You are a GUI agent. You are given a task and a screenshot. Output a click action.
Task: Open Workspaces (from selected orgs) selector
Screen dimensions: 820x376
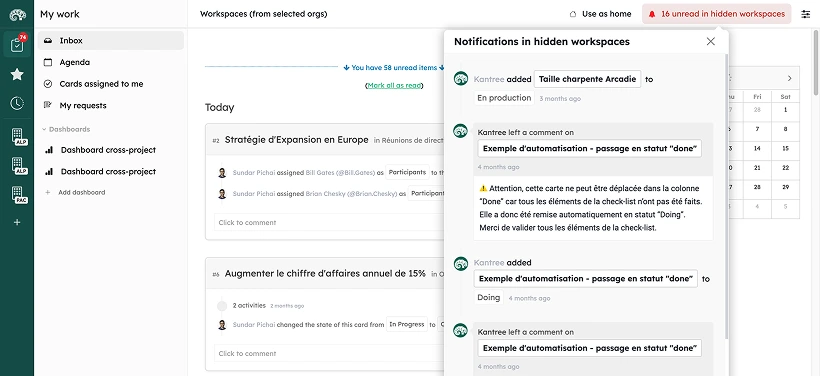tap(264, 14)
